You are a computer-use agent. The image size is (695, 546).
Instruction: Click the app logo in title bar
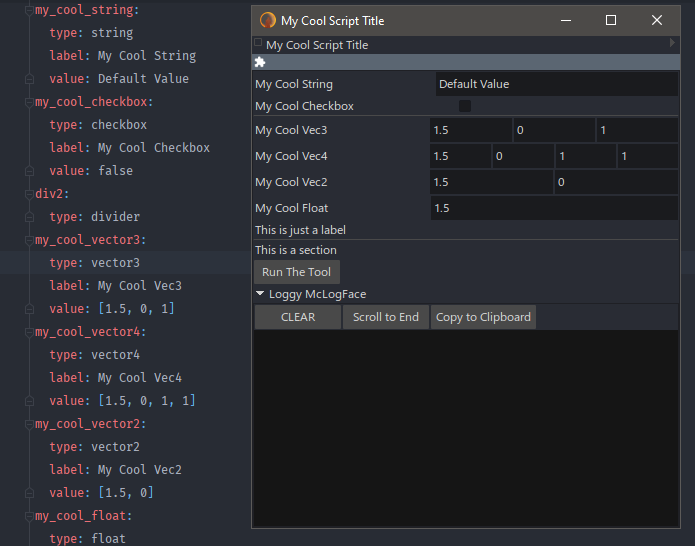click(x=268, y=20)
